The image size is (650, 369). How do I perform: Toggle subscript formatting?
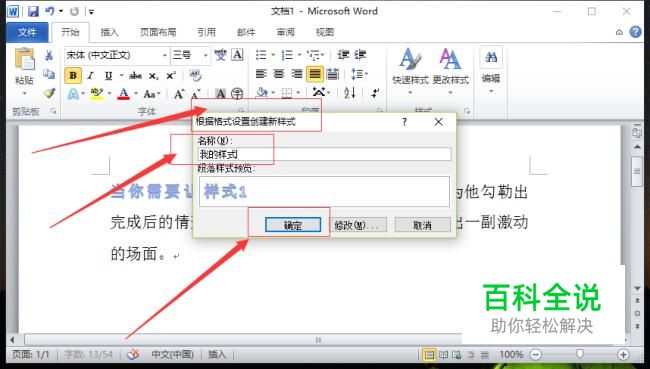[153, 76]
